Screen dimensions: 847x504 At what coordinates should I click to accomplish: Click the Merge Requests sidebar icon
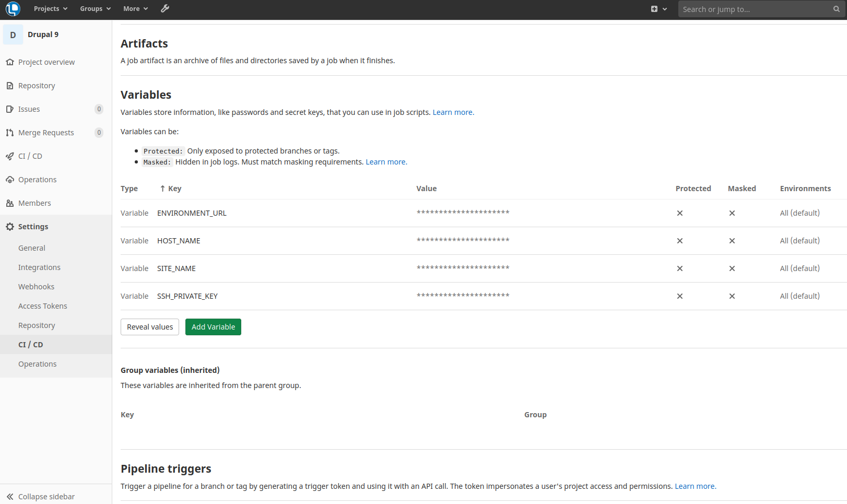[10, 133]
